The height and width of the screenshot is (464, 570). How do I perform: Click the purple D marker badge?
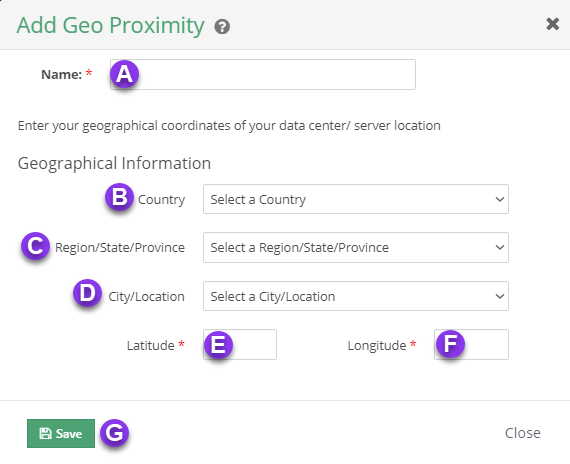click(x=87, y=293)
